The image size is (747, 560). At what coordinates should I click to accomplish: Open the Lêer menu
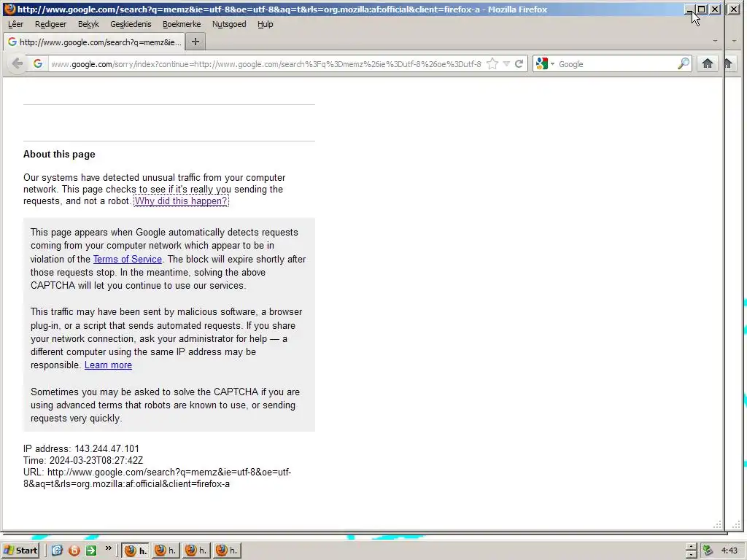point(16,24)
